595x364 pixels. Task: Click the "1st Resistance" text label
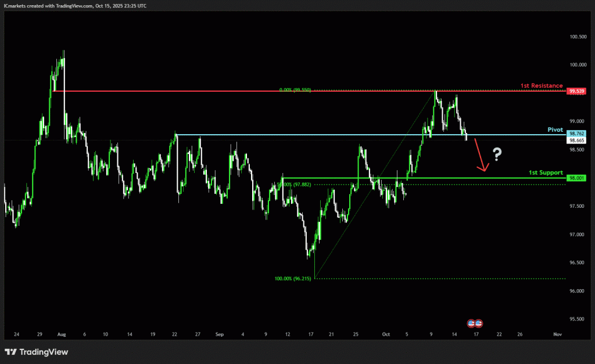(x=541, y=86)
